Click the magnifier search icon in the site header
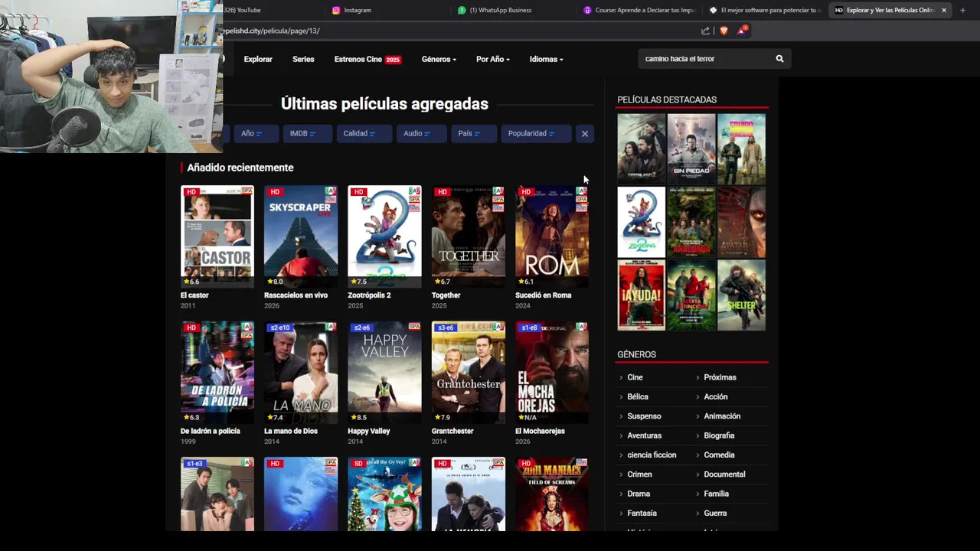Viewport: 980px width, 551px height. (779, 59)
